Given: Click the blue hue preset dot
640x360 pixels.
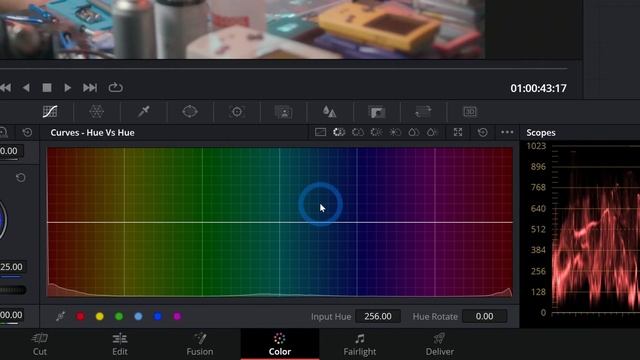Looking at the screenshot, I should pyautogui.click(x=158, y=316).
